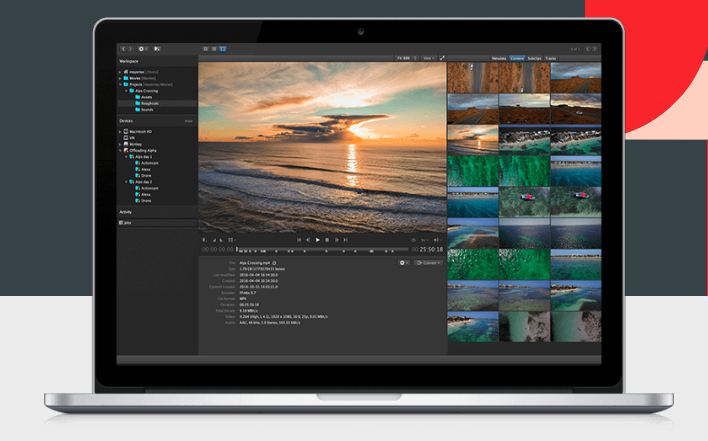Switch to the icon grid view mode

click(205, 48)
